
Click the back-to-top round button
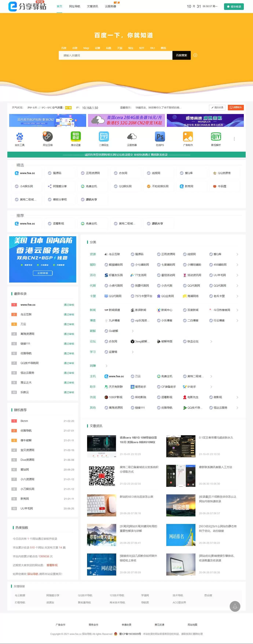pos(235,606)
